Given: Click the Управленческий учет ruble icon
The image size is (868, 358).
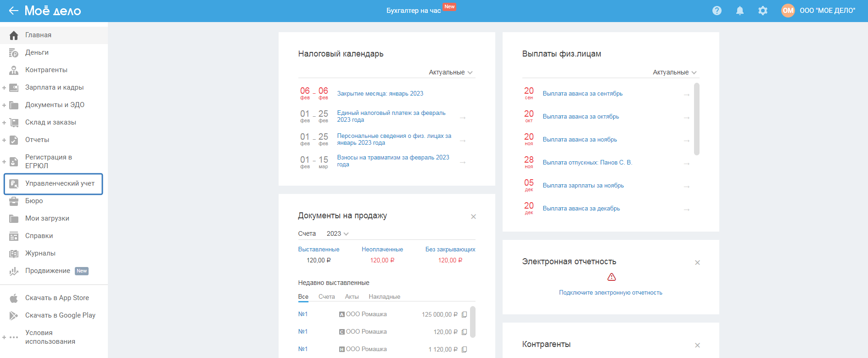Looking at the screenshot, I should tap(14, 184).
